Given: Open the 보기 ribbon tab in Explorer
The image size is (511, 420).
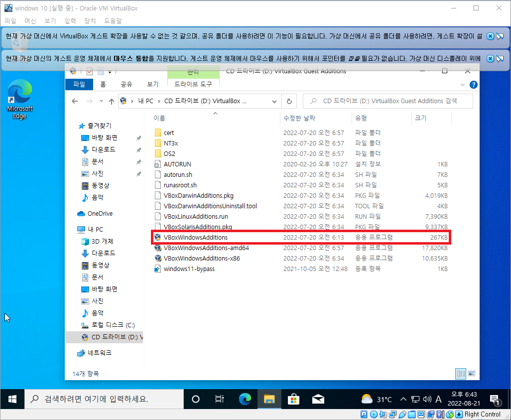Looking at the screenshot, I should [x=152, y=85].
